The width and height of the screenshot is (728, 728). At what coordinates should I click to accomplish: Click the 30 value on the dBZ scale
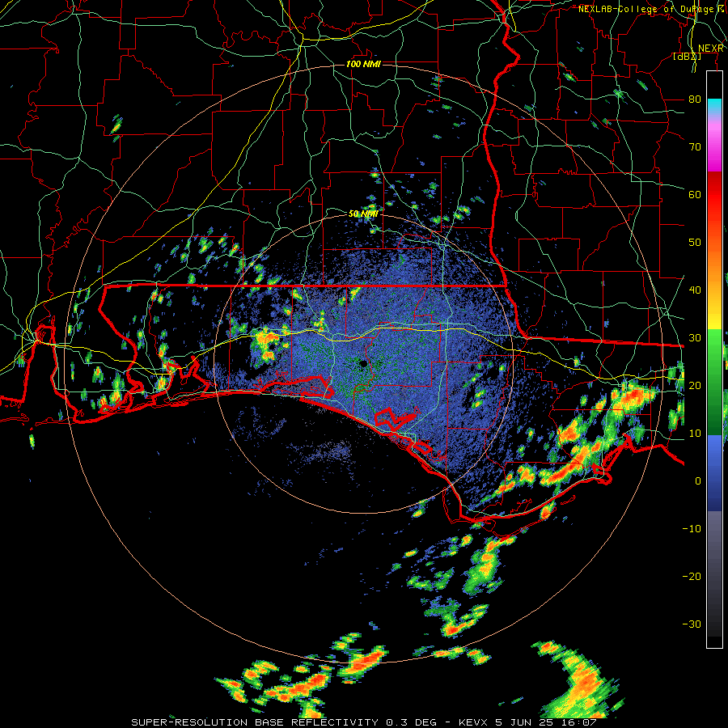click(x=695, y=338)
